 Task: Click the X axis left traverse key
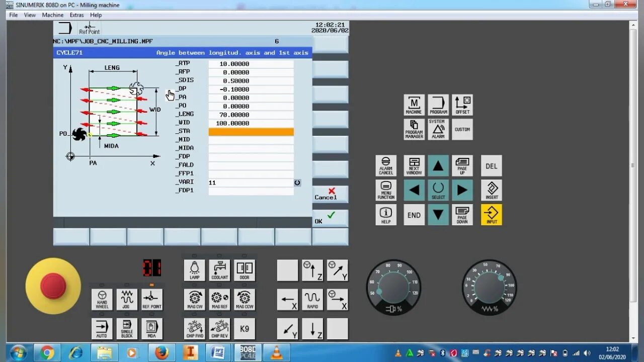point(288,299)
